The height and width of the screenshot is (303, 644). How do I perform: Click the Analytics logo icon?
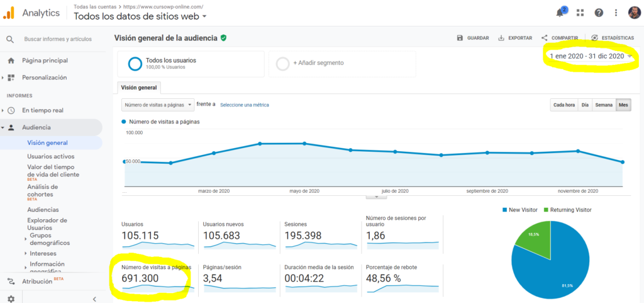pos(9,13)
